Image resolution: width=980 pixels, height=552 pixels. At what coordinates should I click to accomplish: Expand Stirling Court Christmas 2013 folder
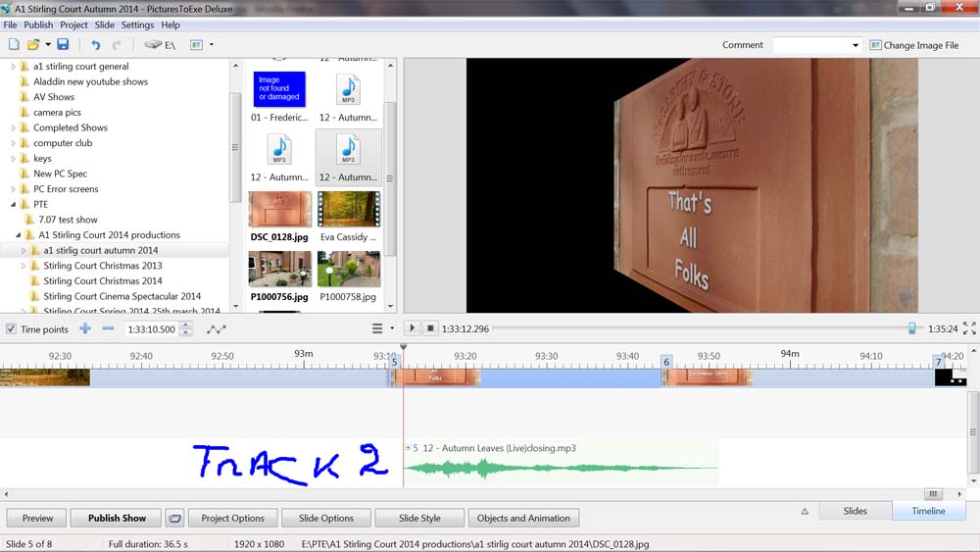pos(24,266)
